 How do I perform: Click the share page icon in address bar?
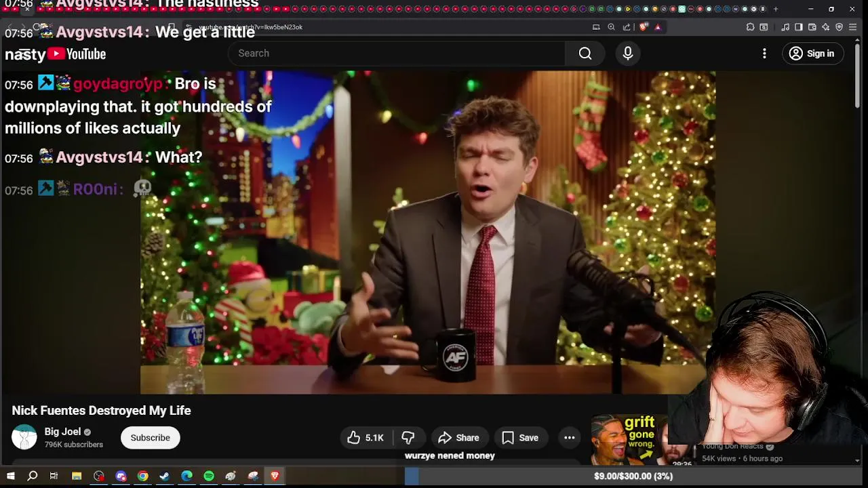pyautogui.click(x=627, y=27)
